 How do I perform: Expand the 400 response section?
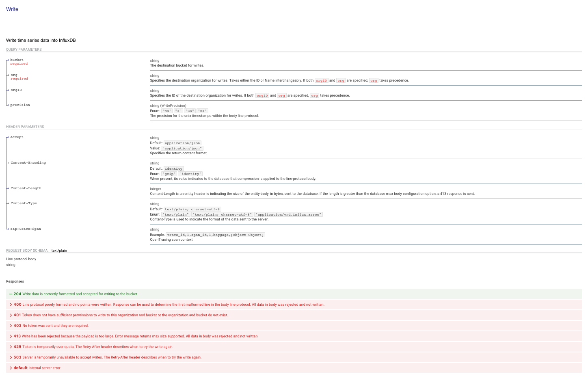pyautogui.click(x=17, y=305)
